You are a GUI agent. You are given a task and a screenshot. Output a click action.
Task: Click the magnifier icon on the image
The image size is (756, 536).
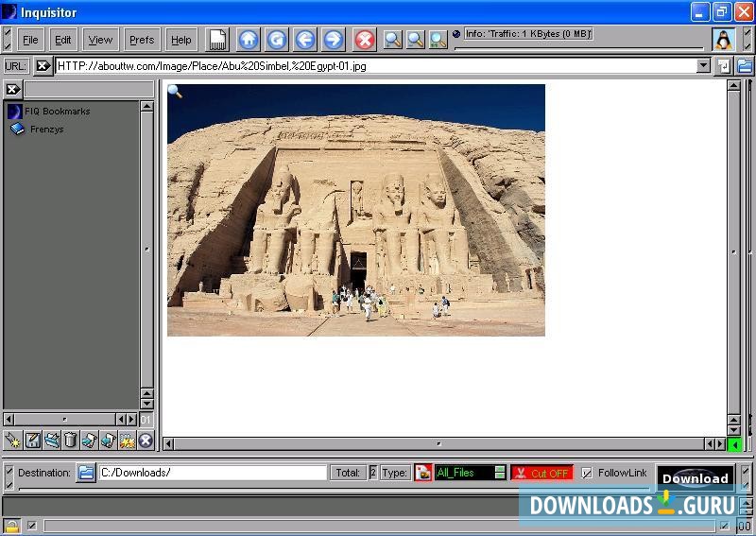coord(175,91)
